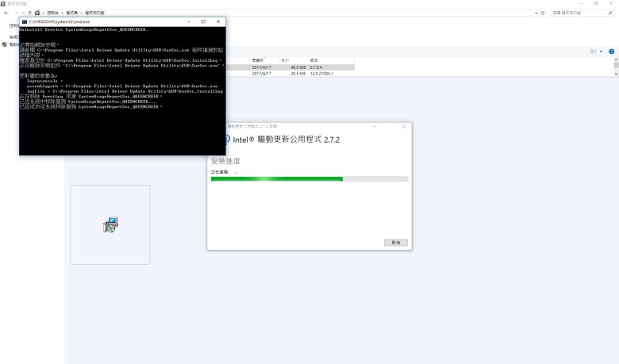Minimize the Intel installer dialog
This screenshot has width=619, height=364.
(375, 126)
